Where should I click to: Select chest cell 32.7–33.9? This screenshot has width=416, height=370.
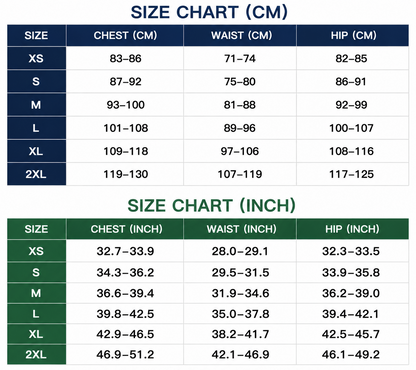click(125, 251)
